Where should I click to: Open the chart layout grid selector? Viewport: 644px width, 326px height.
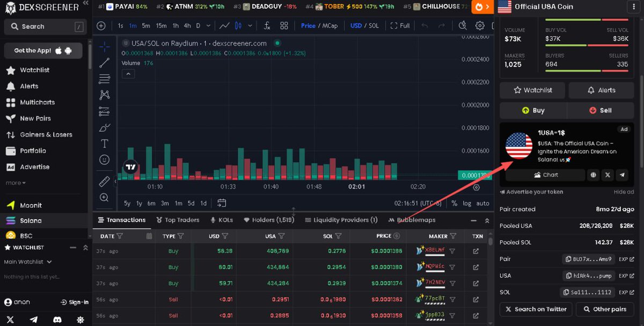click(284, 26)
